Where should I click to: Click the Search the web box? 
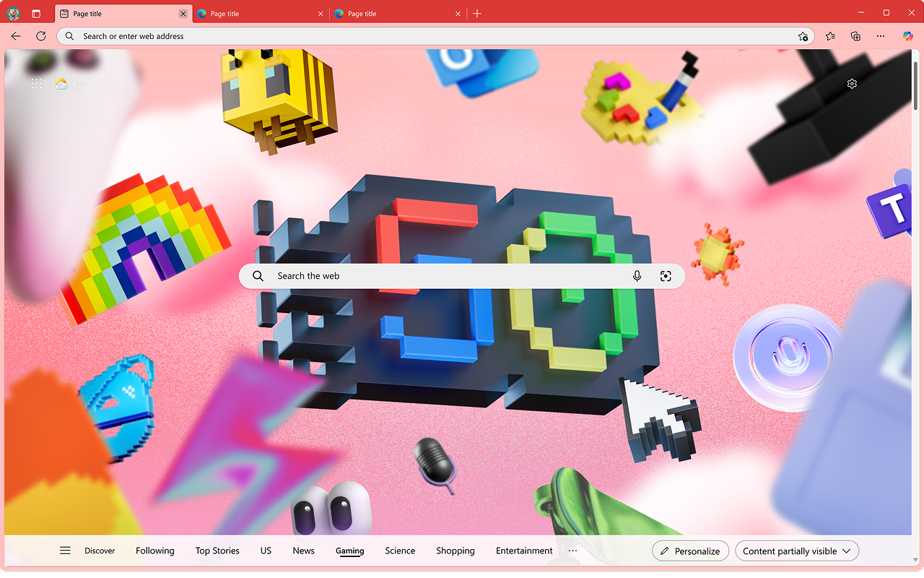[x=462, y=276]
